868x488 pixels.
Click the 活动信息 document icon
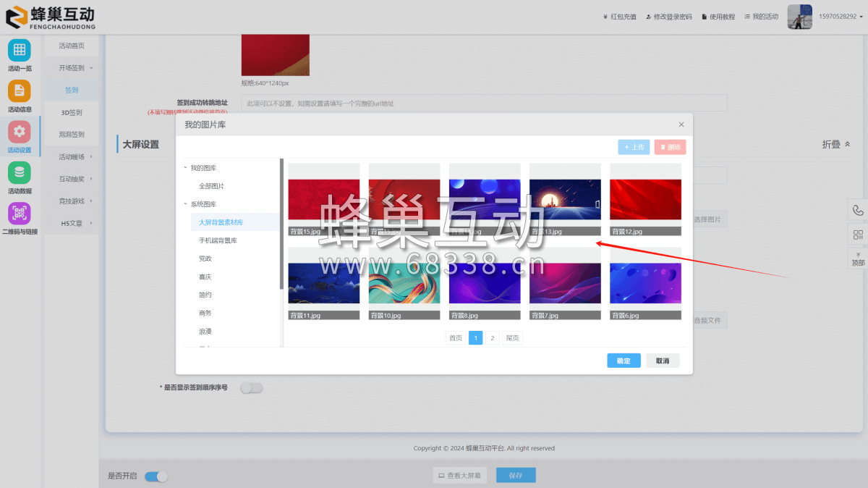(20, 91)
